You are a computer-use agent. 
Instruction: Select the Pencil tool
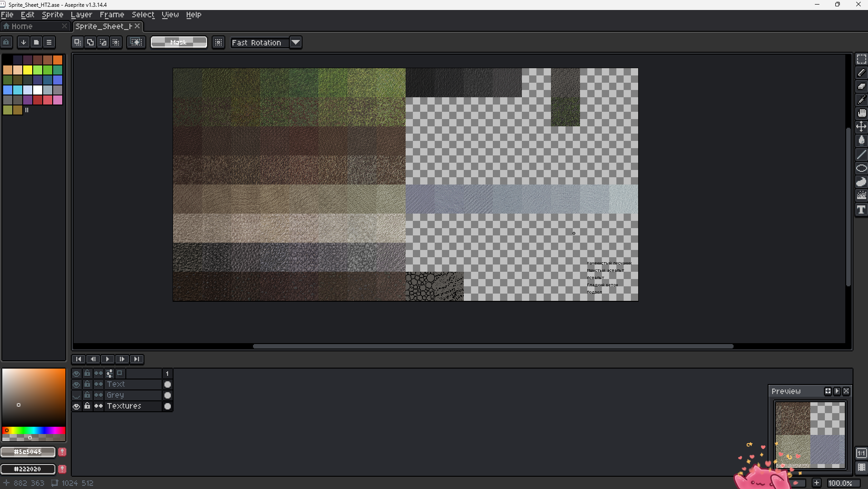(x=862, y=72)
